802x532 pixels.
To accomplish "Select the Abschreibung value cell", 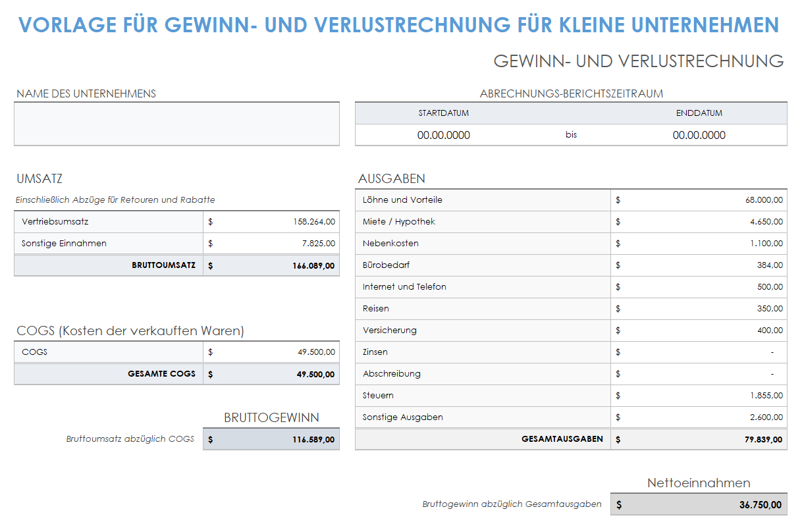I will (699, 373).
